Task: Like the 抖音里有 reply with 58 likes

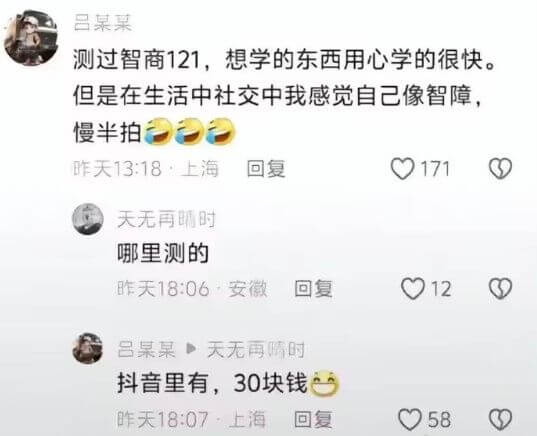Action: pos(410,419)
